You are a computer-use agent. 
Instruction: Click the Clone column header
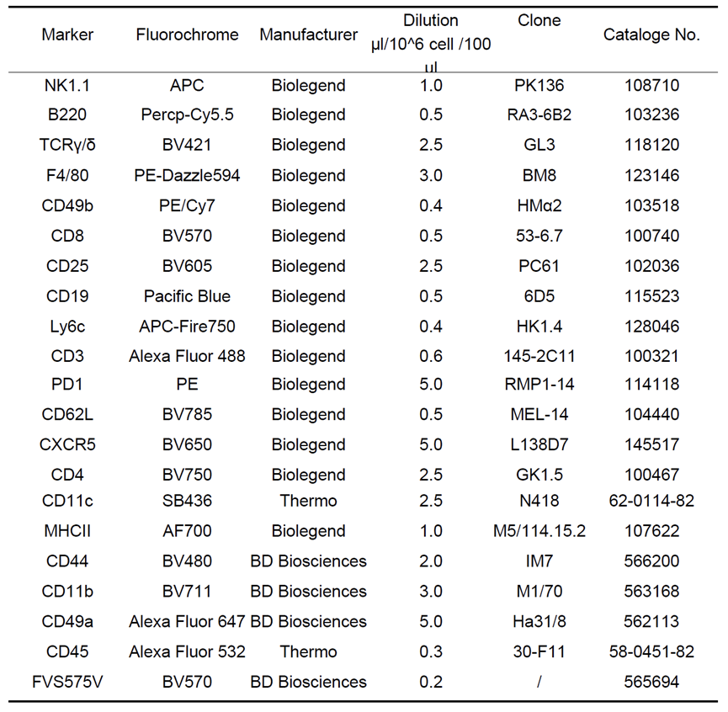[539, 20]
